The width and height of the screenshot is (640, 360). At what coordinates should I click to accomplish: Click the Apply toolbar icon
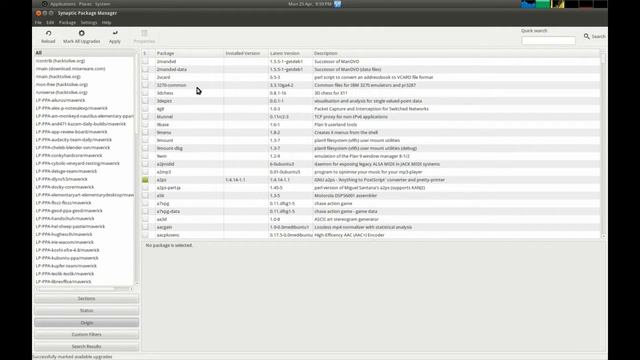[x=115, y=33]
